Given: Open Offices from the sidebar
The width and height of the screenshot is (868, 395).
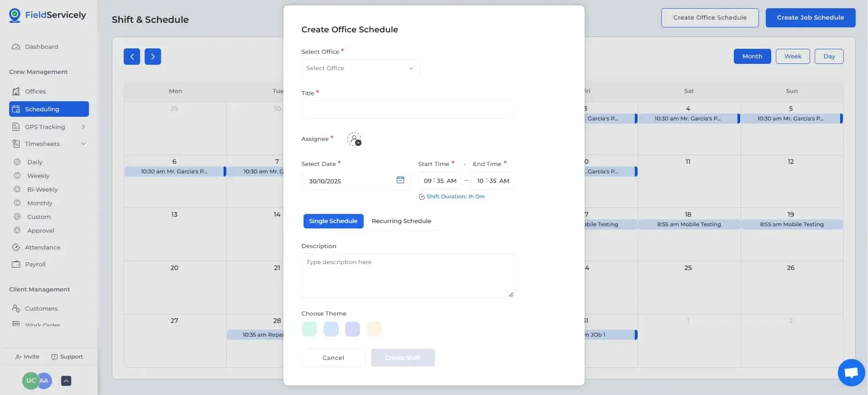Looking at the screenshot, I should point(35,91).
